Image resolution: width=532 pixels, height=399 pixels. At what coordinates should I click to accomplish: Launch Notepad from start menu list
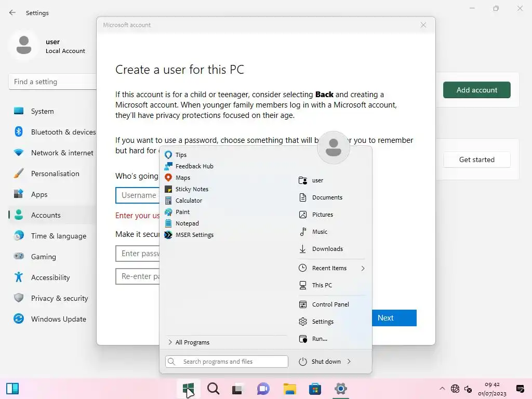tap(181, 223)
